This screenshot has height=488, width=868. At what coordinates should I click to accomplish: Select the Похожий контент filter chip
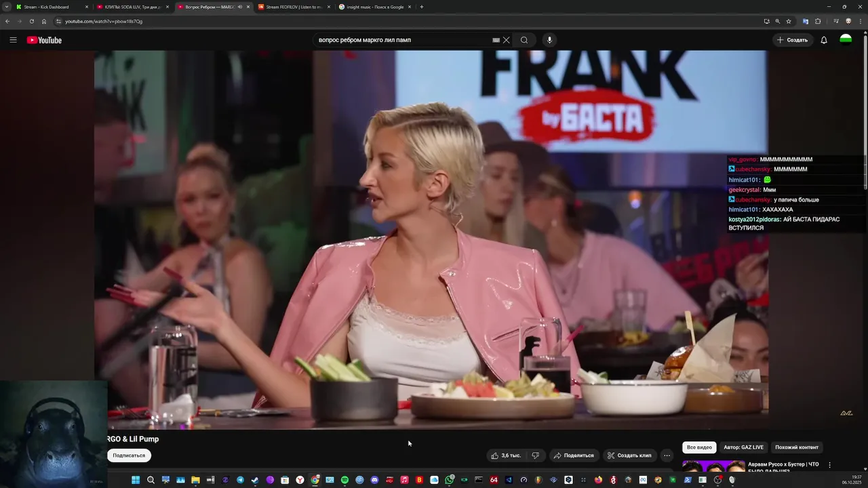click(797, 447)
